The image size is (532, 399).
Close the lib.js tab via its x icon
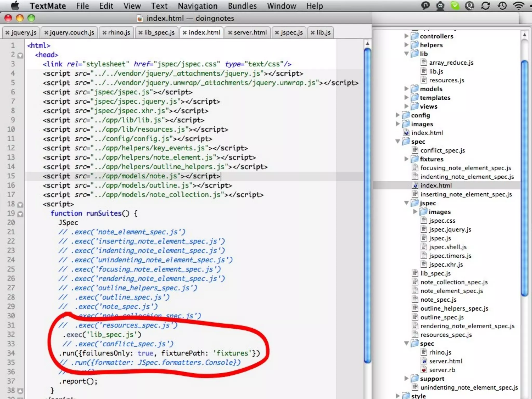pos(313,33)
